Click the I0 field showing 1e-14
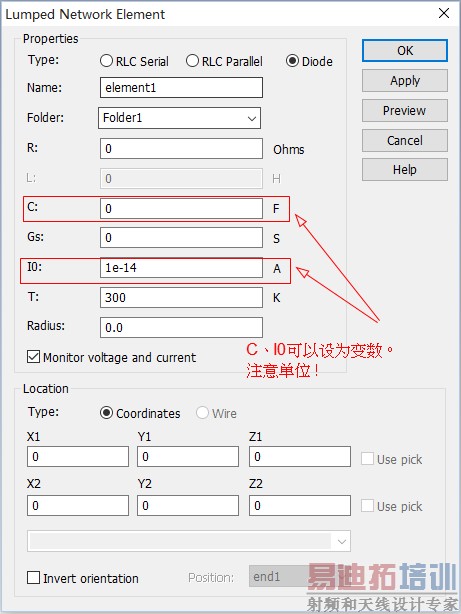This screenshot has width=461, height=614. click(x=181, y=268)
